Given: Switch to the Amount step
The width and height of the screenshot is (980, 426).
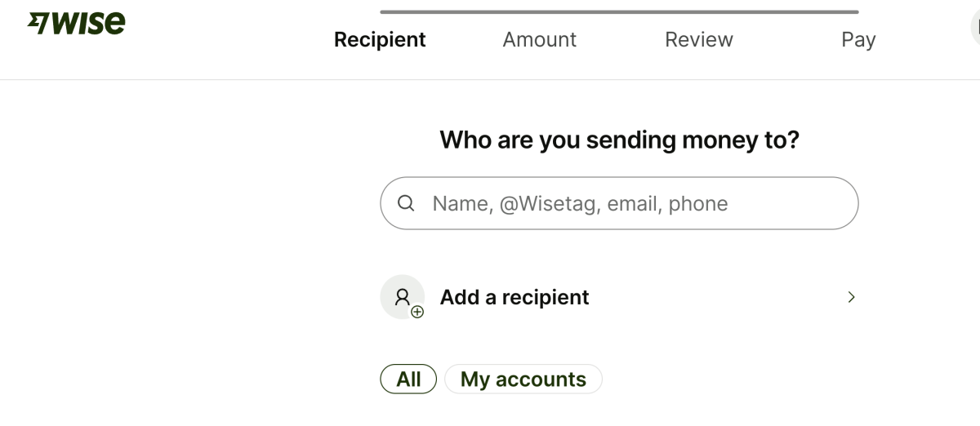Looking at the screenshot, I should click(x=540, y=39).
